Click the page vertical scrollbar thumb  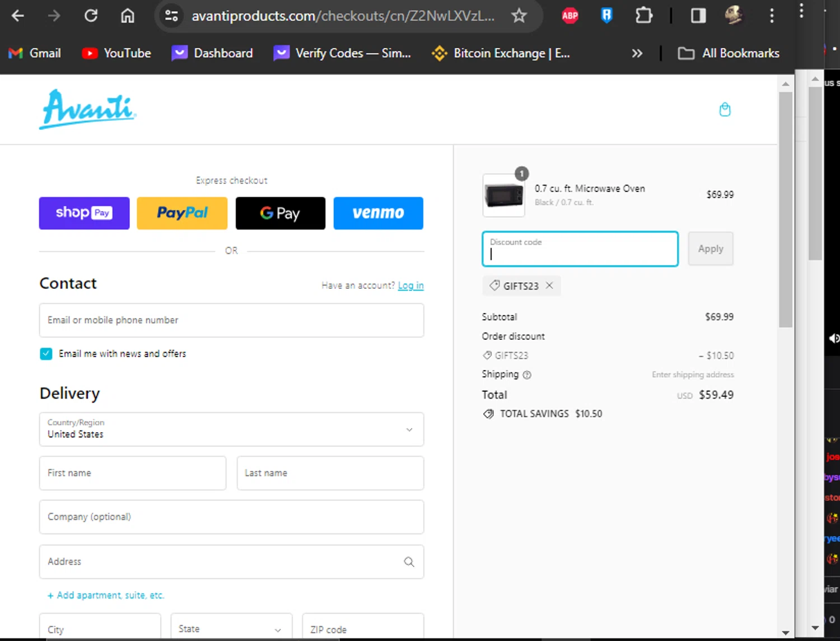786,209
